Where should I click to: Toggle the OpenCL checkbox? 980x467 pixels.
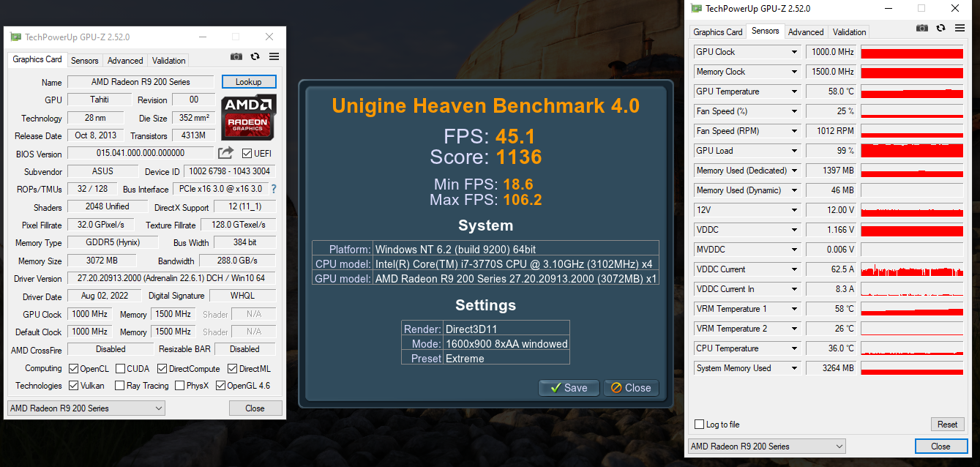click(73, 368)
